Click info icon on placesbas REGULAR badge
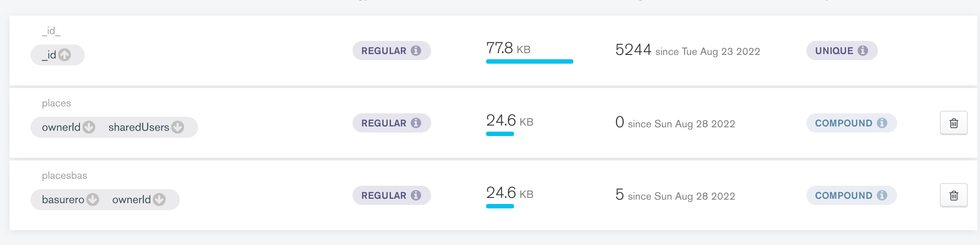 pyautogui.click(x=416, y=195)
